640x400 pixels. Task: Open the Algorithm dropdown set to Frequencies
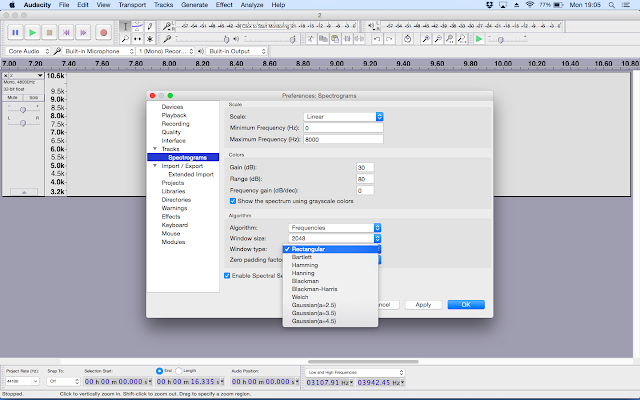pyautogui.click(x=335, y=227)
